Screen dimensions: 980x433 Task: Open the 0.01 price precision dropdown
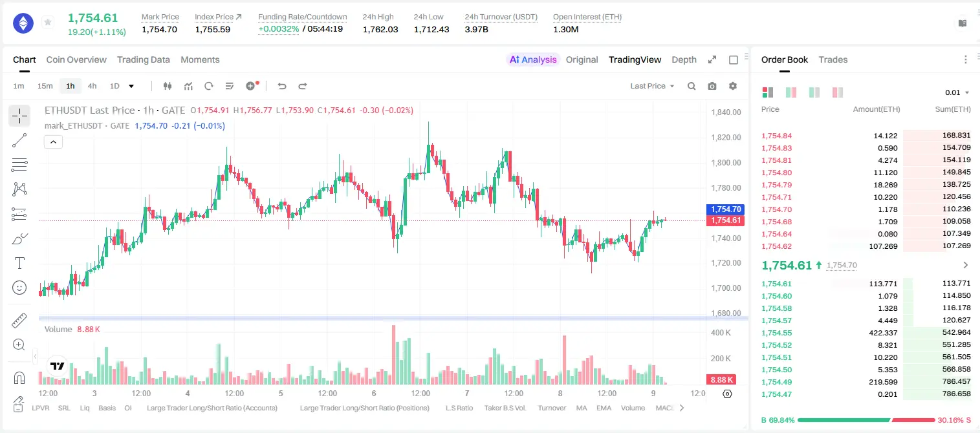pyautogui.click(x=957, y=92)
